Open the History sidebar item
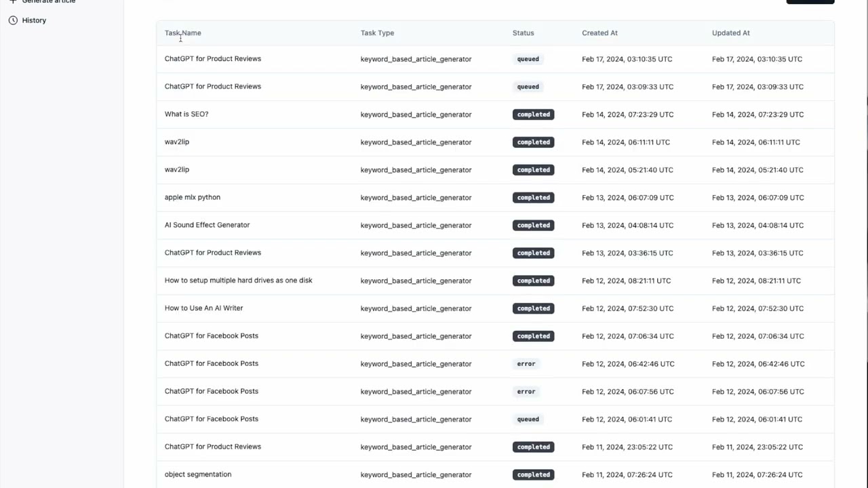 34,20
